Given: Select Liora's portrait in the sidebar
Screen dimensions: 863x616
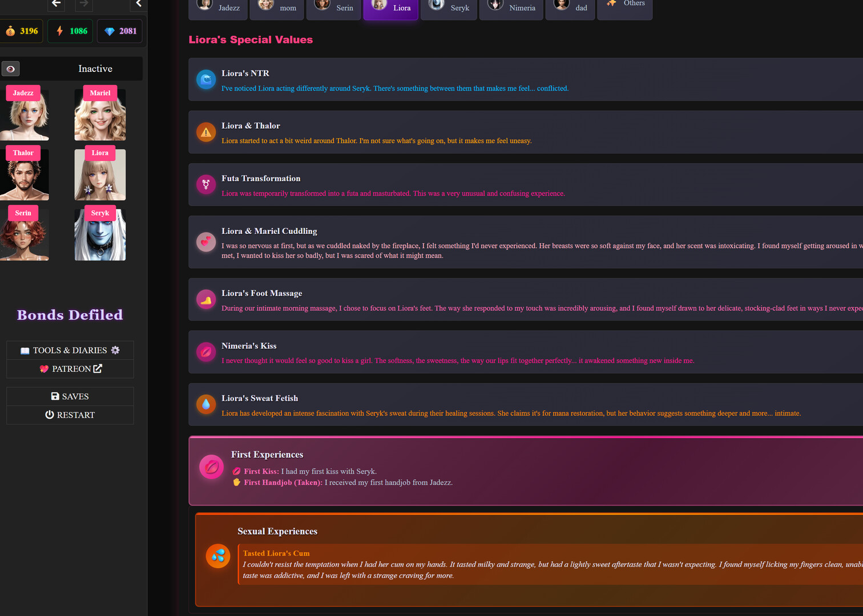Looking at the screenshot, I should (100, 175).
